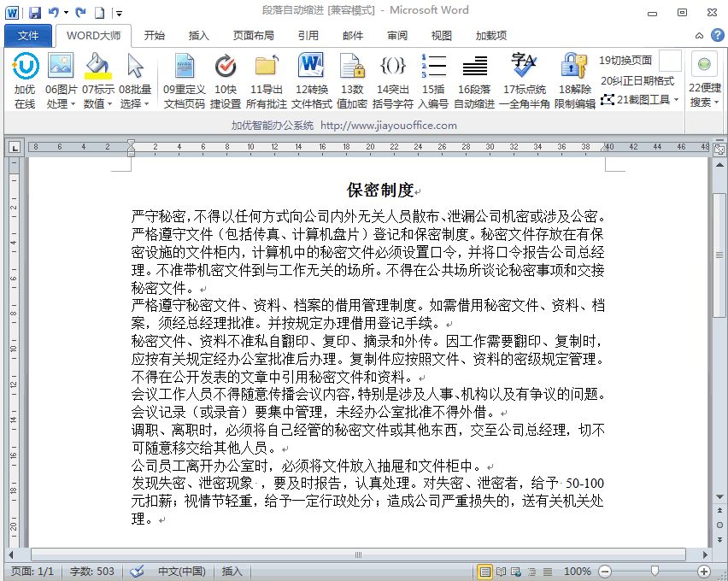728x581 pixels.
Task: Click the horizontal scrollbar thumb
Action: [x=358, y=555]
